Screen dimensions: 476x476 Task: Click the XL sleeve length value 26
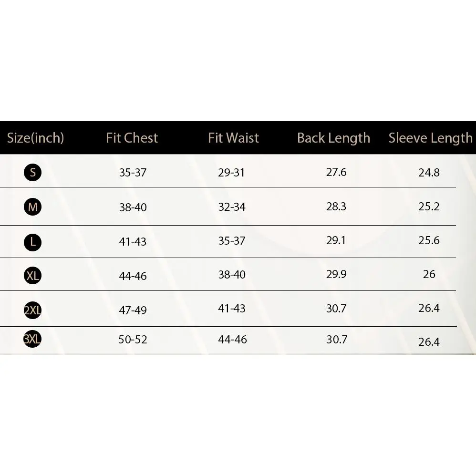429,274
